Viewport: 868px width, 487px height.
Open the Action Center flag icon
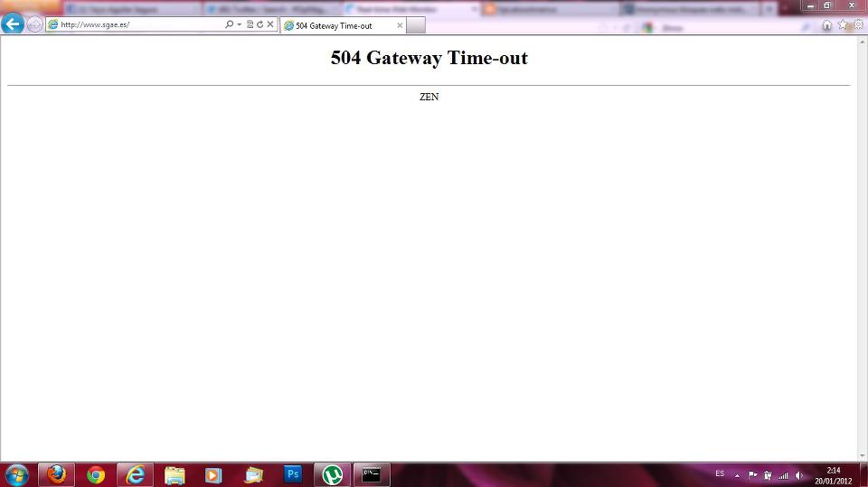pos(753,475)
